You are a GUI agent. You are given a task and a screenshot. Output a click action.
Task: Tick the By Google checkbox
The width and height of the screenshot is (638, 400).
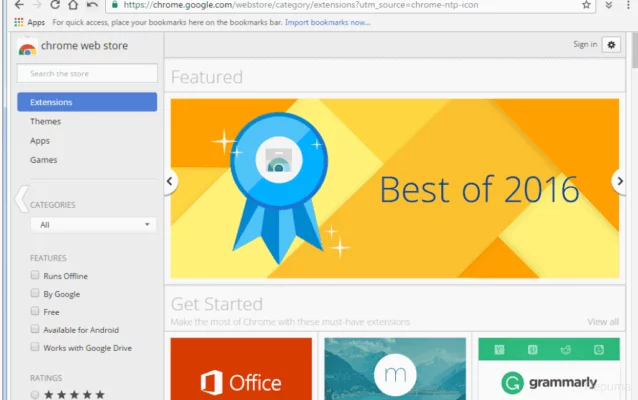35,293
